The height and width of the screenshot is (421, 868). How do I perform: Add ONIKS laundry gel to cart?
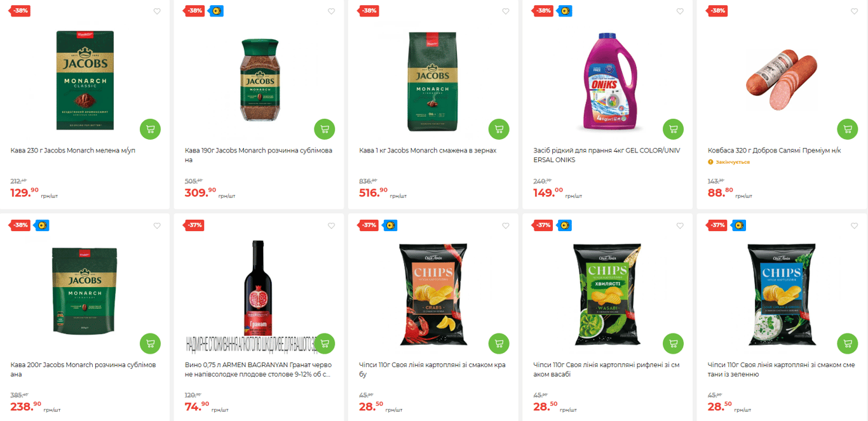click(674, 129)
